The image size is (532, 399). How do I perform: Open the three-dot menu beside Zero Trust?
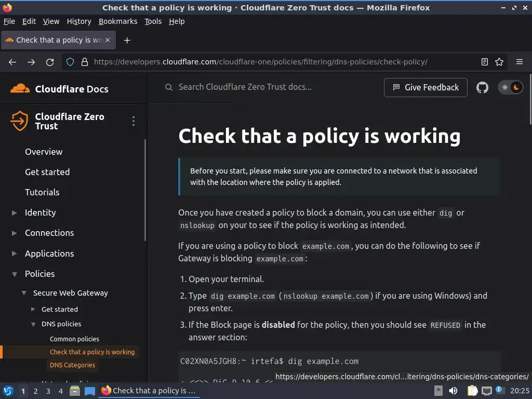tap(134, 121)
